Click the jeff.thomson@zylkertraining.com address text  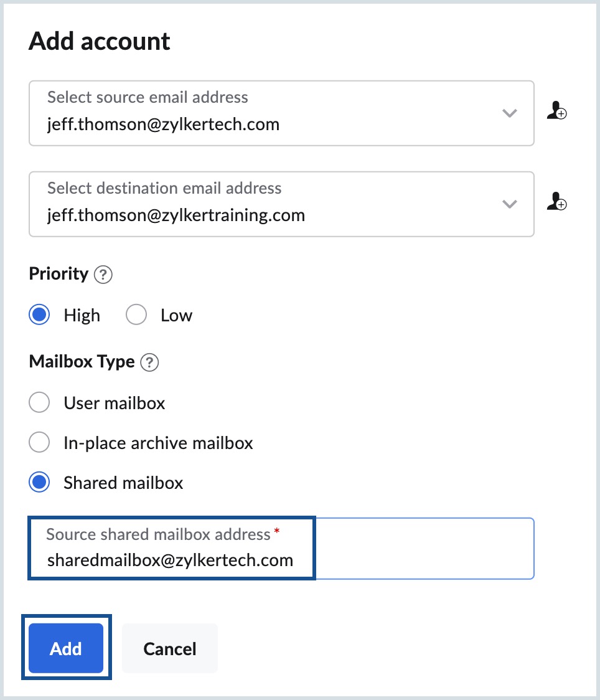click(176, 215)
